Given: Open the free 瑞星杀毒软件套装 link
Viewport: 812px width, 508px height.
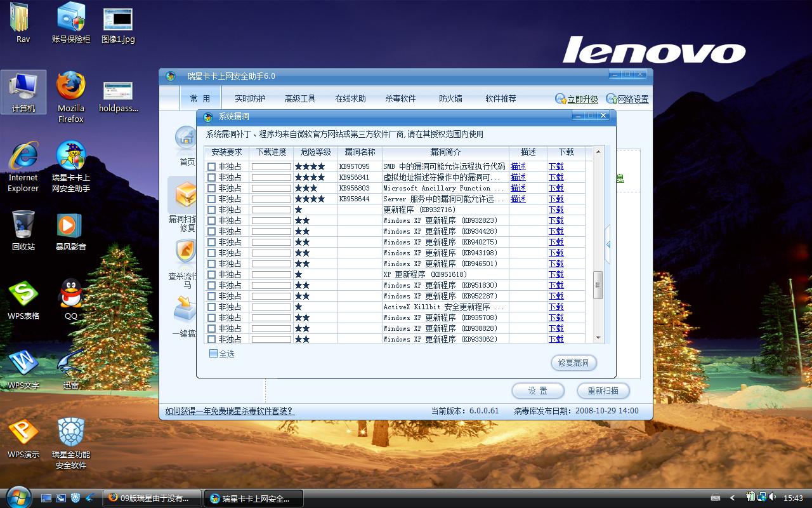Looking at the screenshot, I should (x=230, y=411).
